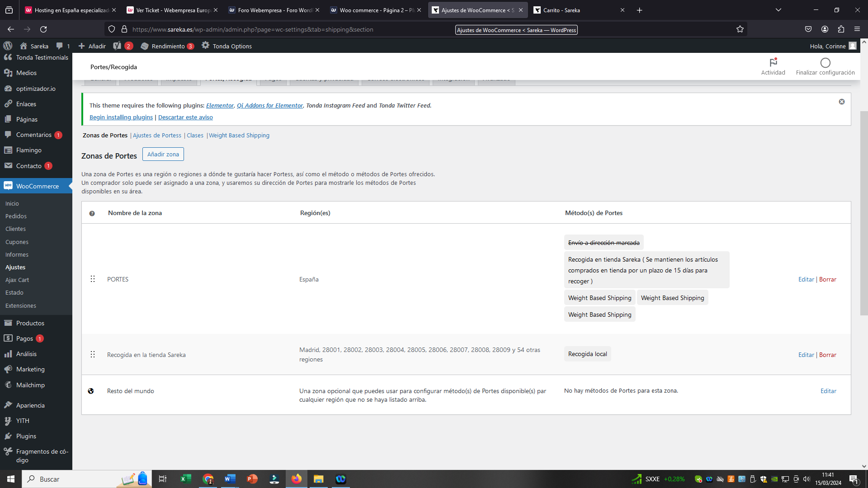Open Excel from the taskbar
Viewport: 868px width, 488px height.
point(186,479)
